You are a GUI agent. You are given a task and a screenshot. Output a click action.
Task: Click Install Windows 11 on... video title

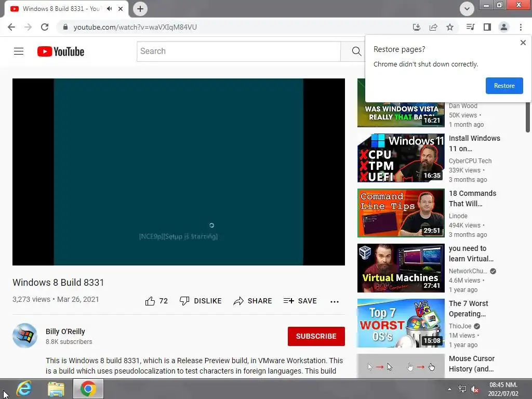click(x=474, y=143)
